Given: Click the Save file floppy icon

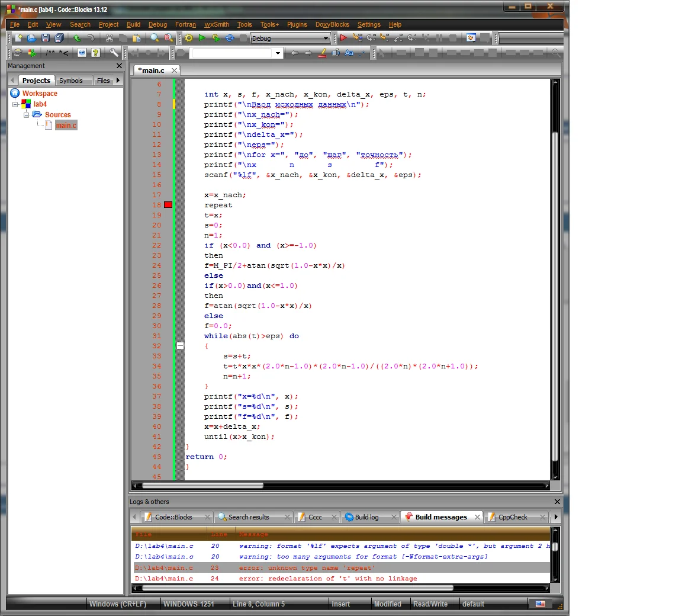Looking at the screenshot, I should tap(46, 38).
